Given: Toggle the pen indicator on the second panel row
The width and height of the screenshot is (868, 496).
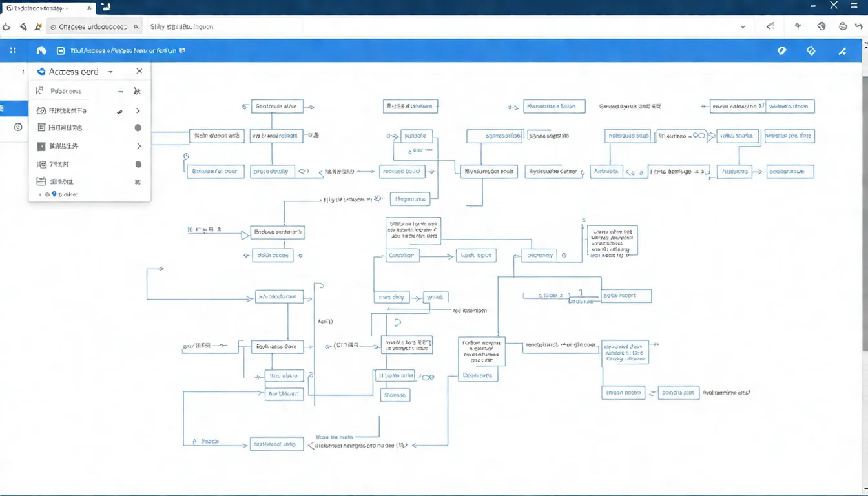Looking at the screenshot, I should tap(119, 110).
